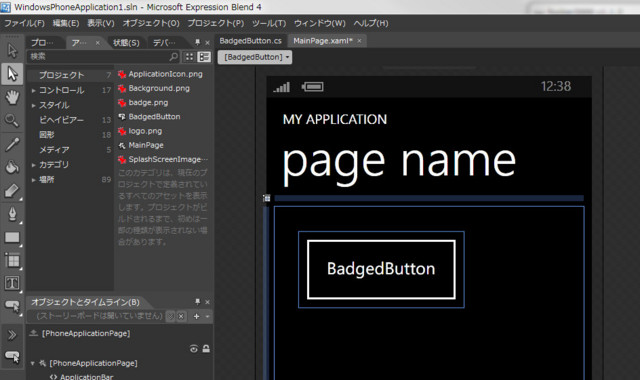This screenshot has height=380, width=640.
Task: Switch assets to grid view mode
Action: point(189,57)
